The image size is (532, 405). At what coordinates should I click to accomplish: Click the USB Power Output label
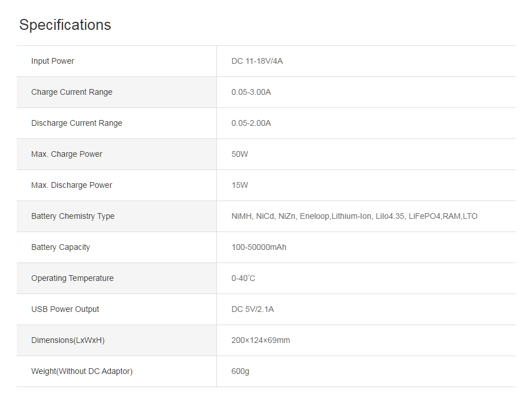[65, 310]
